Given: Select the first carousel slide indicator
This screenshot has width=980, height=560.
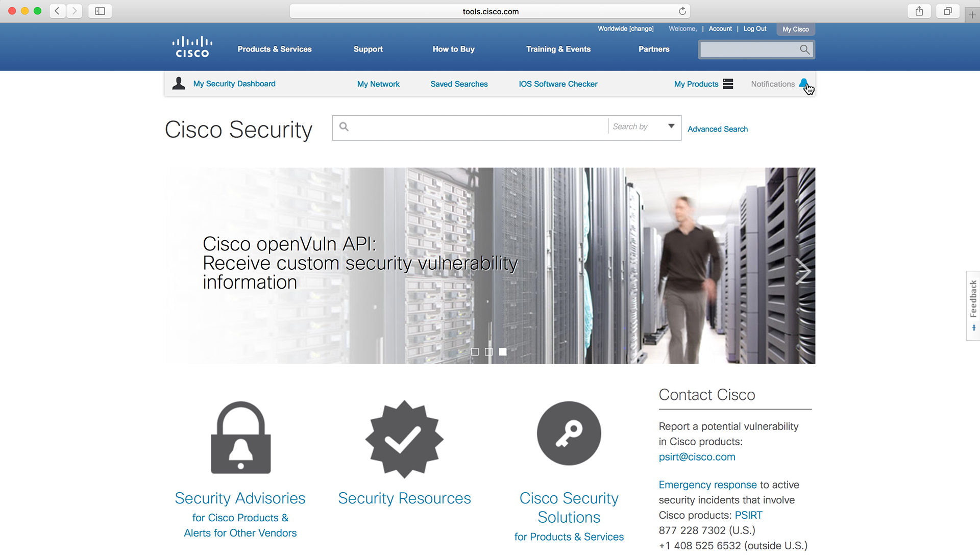Looking at the screenshot, I should (475, 352).
